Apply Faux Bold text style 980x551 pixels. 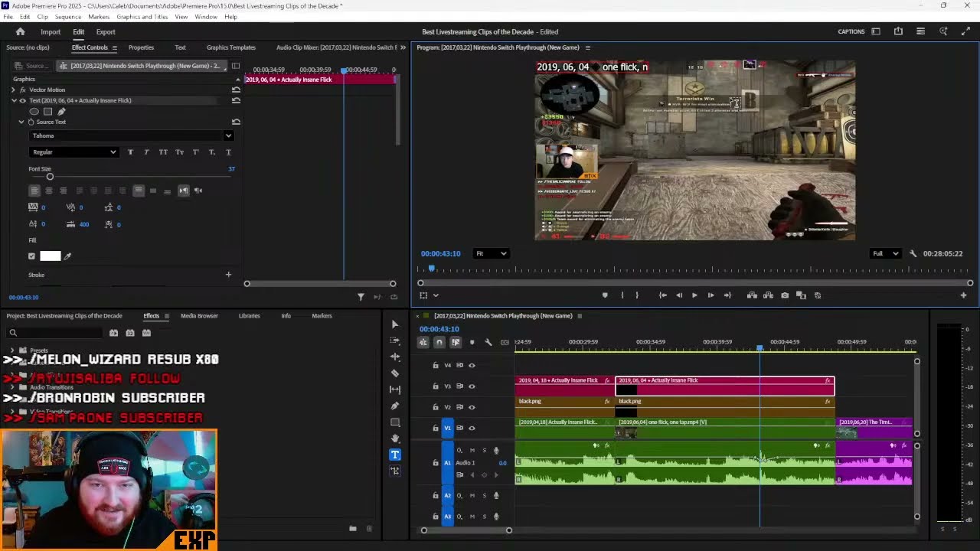tap(130, 152)
